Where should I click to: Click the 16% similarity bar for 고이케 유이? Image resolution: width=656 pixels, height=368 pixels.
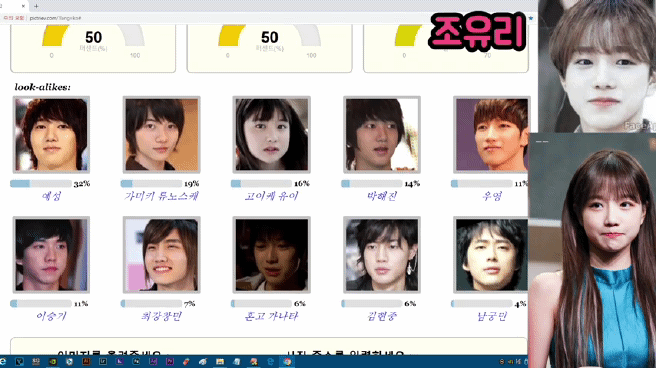(x=261, y=184)
